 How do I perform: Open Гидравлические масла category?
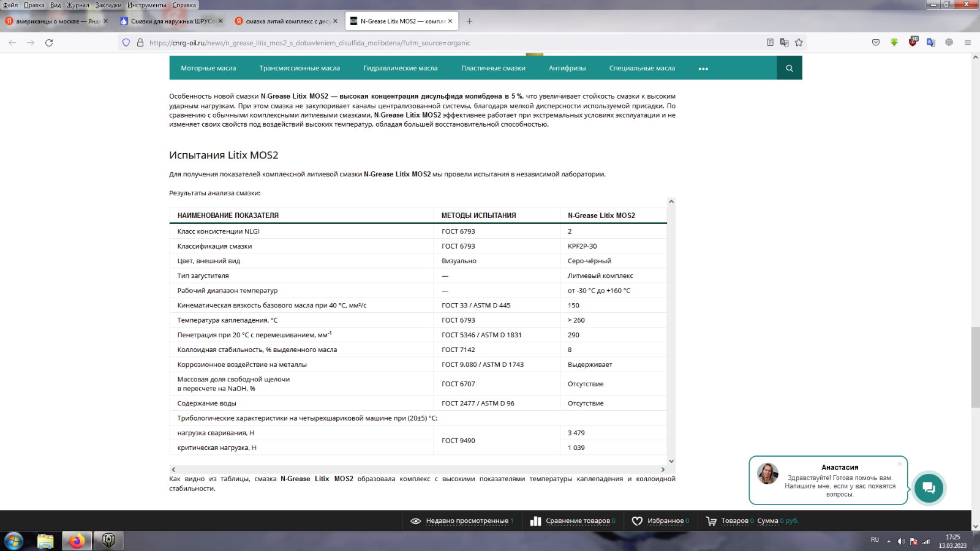point(401,68)
